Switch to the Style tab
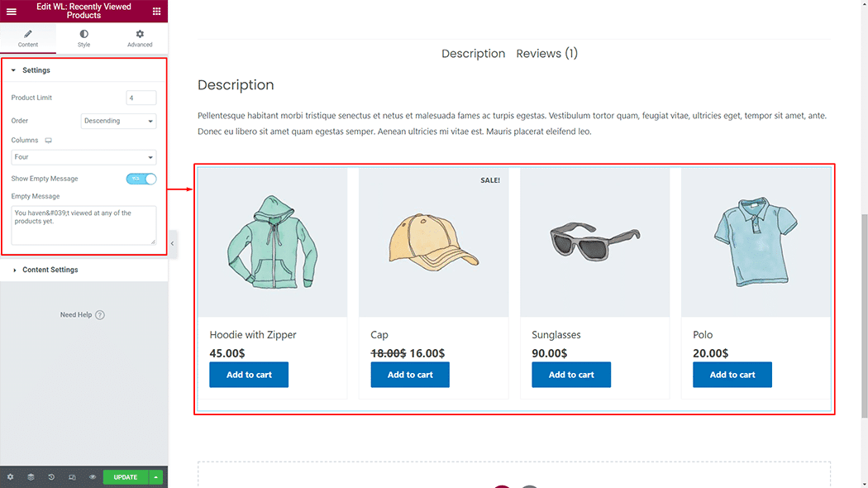 coord(83,38)
